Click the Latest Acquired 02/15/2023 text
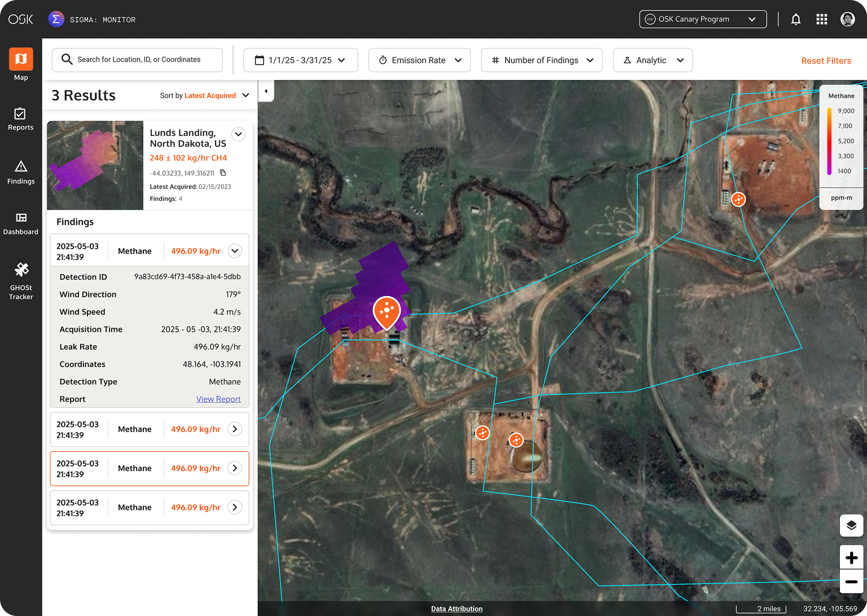Screen dimensions: 867x616 190,187
